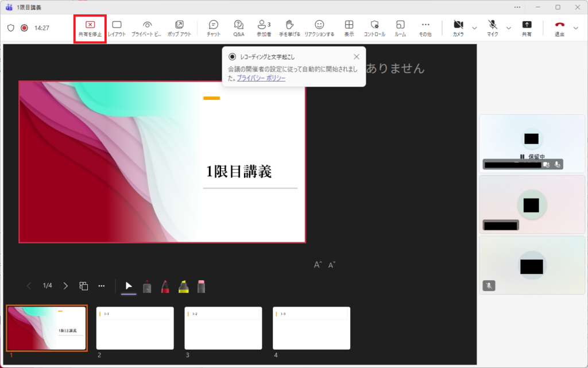Open the rooms (ルーム) icon
This screenshot has height=368, width=588.
tap(400, 28)
